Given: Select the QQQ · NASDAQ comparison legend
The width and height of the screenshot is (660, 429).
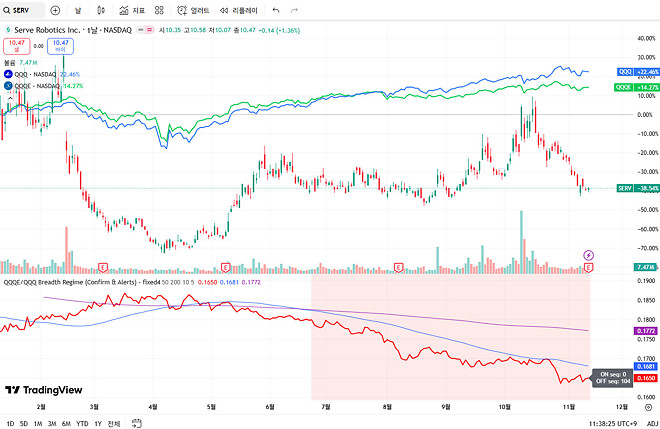Looking at the screenshot, I should coord(35,75).
